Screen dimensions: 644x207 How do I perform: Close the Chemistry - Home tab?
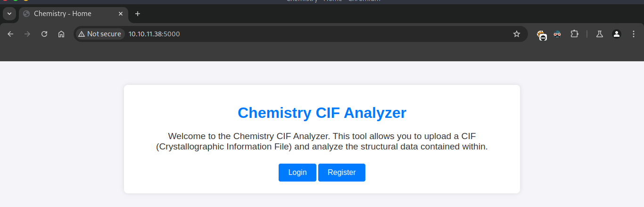coord(121,14)
